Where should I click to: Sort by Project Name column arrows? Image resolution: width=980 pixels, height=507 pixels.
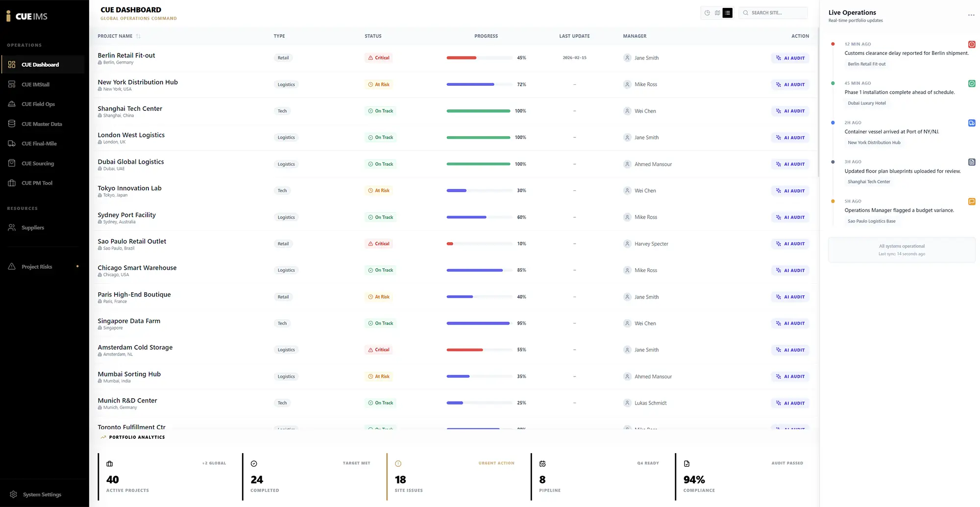click(138, 36)
